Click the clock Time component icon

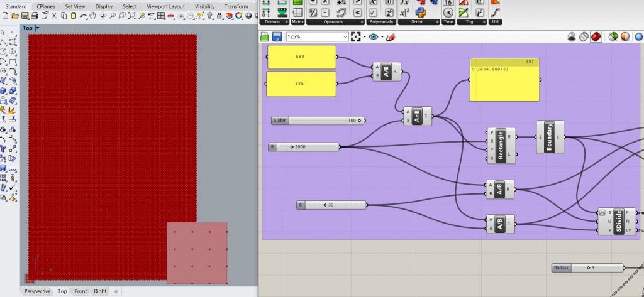point(448,13)
